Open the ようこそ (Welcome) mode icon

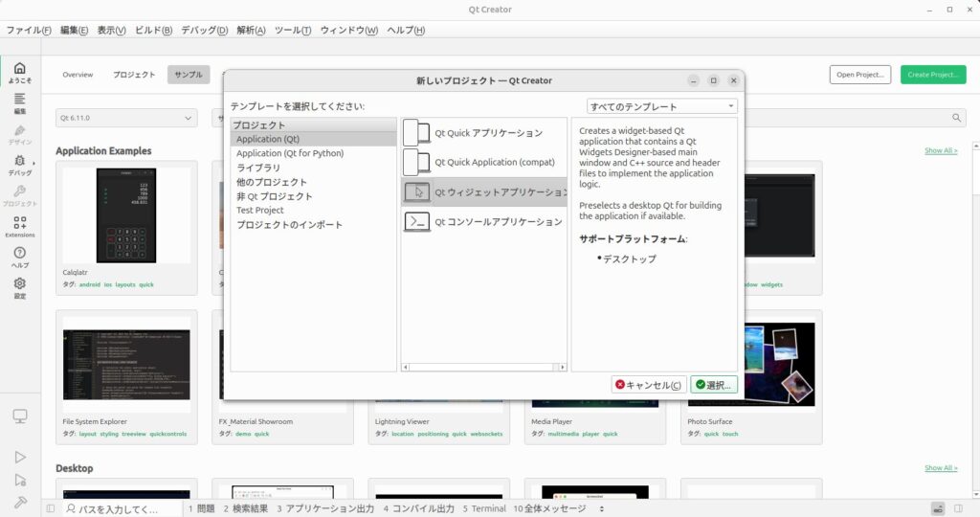coord(20,72)
